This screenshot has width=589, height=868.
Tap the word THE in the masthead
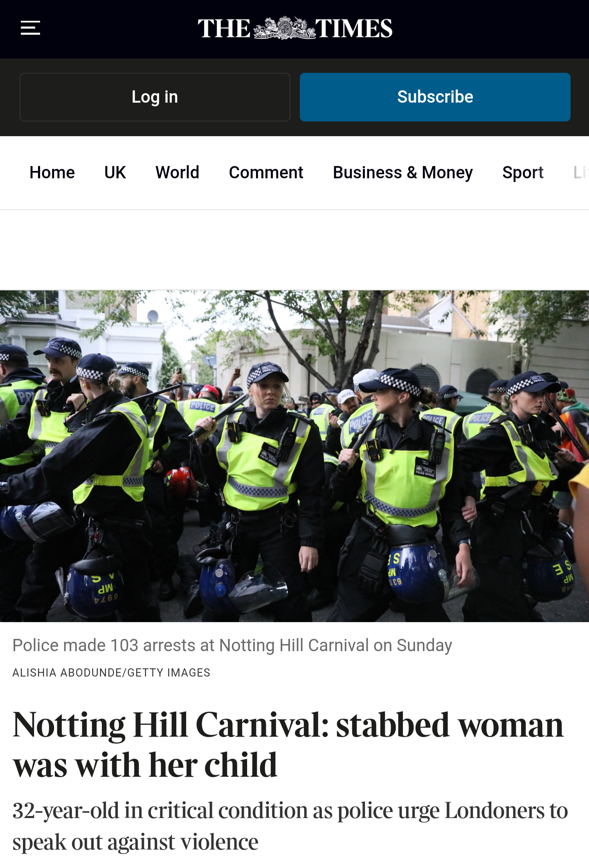click(x=224, y=28)
